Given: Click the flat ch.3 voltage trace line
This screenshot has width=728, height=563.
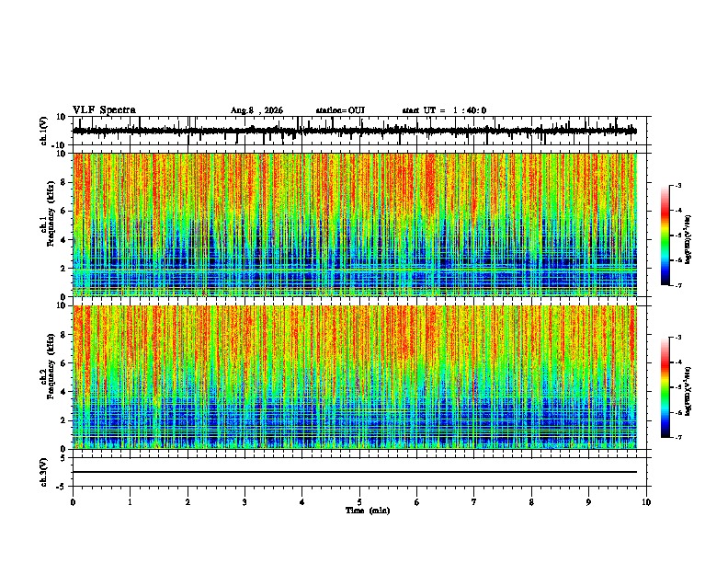Looking at the screenshot, I should [355, 472].
